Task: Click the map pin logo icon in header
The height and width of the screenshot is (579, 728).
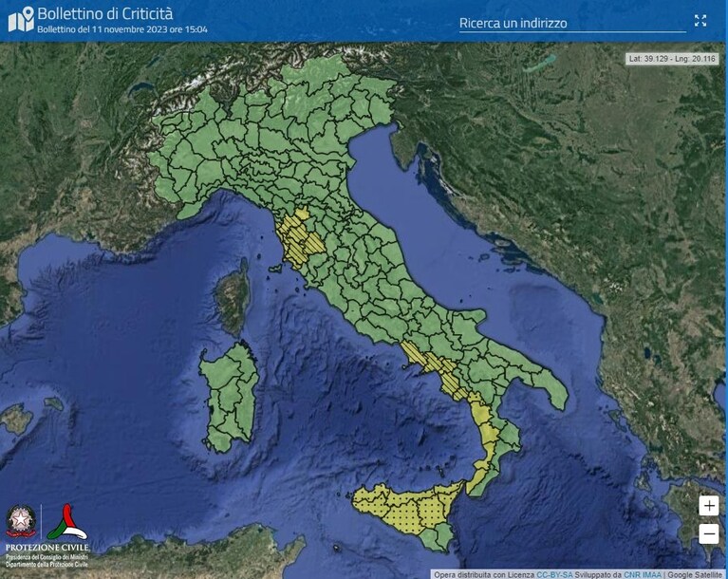Action: coord(22,20)
